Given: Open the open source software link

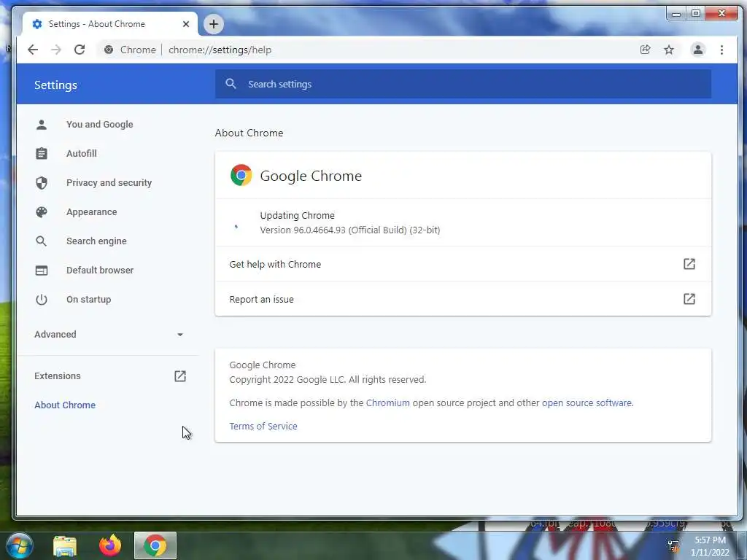Looking at the screenshot, I should [x=587, y=402].
